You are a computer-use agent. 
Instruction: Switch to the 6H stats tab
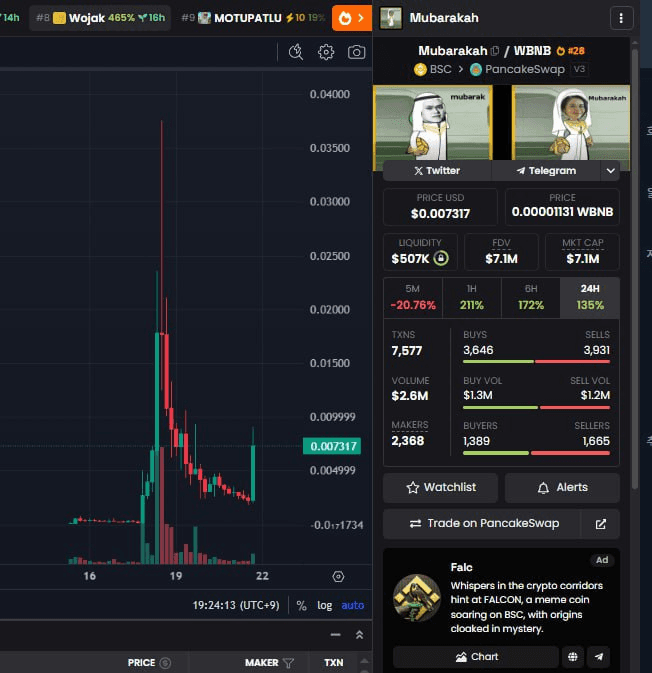[530, 297]
